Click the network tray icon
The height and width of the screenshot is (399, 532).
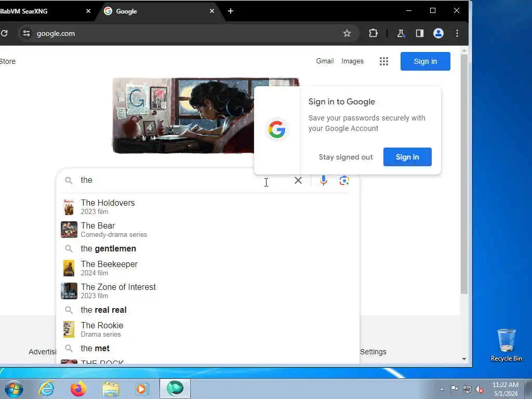pos(467,389)
